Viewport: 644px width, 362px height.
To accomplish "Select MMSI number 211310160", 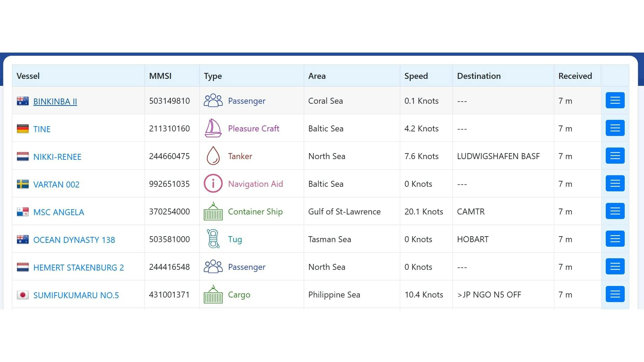I will pyautogui.click(x=169, y=129).
